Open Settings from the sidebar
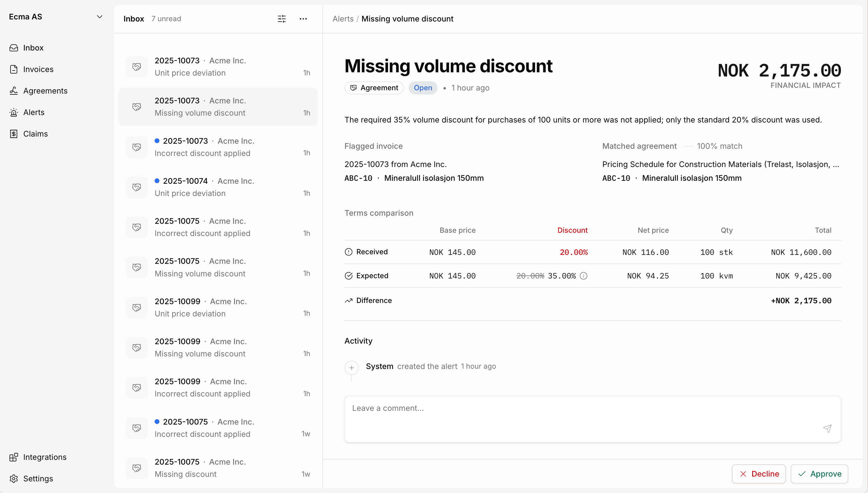The image size is (868, 493). pyautogui.click(x=38, y=478)
